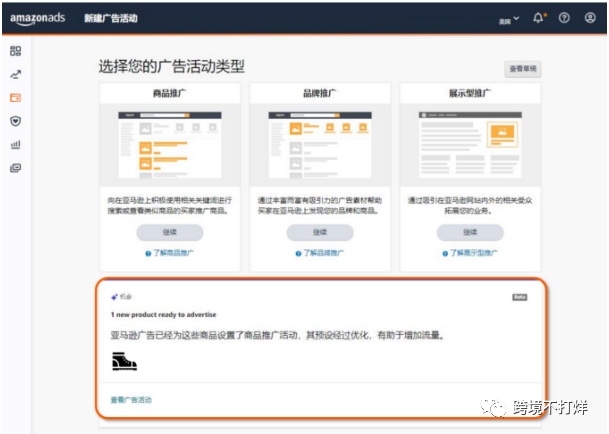Click the Amazon Ads logo
Screen dimensions: 609x434
[x=38, y=18]
